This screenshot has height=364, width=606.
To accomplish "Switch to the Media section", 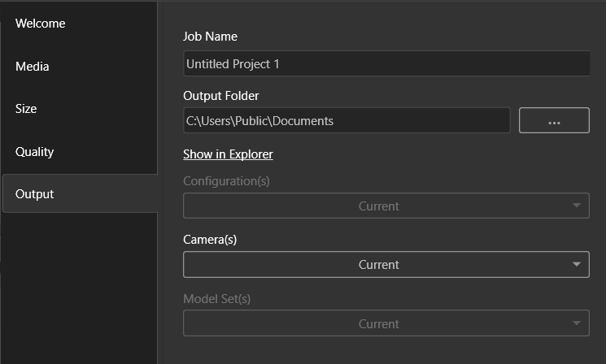I will pos(32,67).
